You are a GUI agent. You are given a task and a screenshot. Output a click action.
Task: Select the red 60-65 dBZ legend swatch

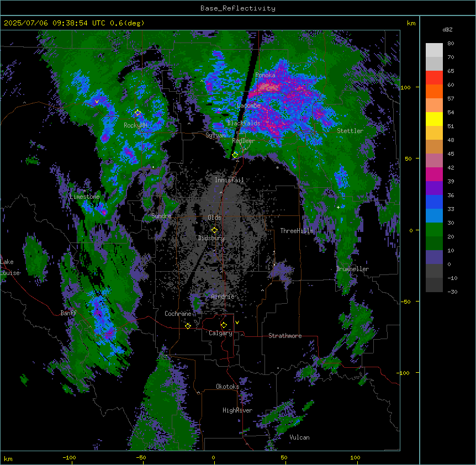point(434,78)
